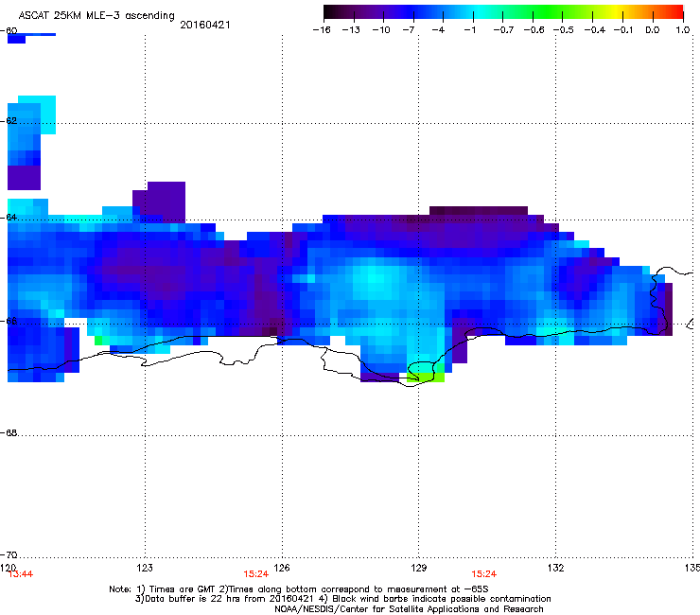Click the green section of the color bar
Viewport: 700px width, 615px height.
pos(549,12)
